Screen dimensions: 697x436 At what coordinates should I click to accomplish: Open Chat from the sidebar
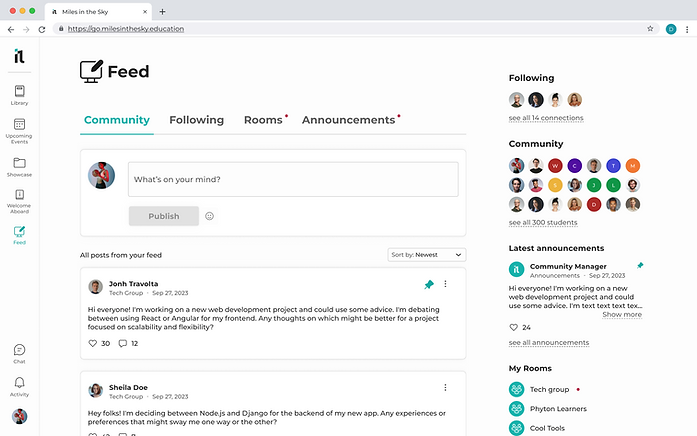tap(19, 352)
